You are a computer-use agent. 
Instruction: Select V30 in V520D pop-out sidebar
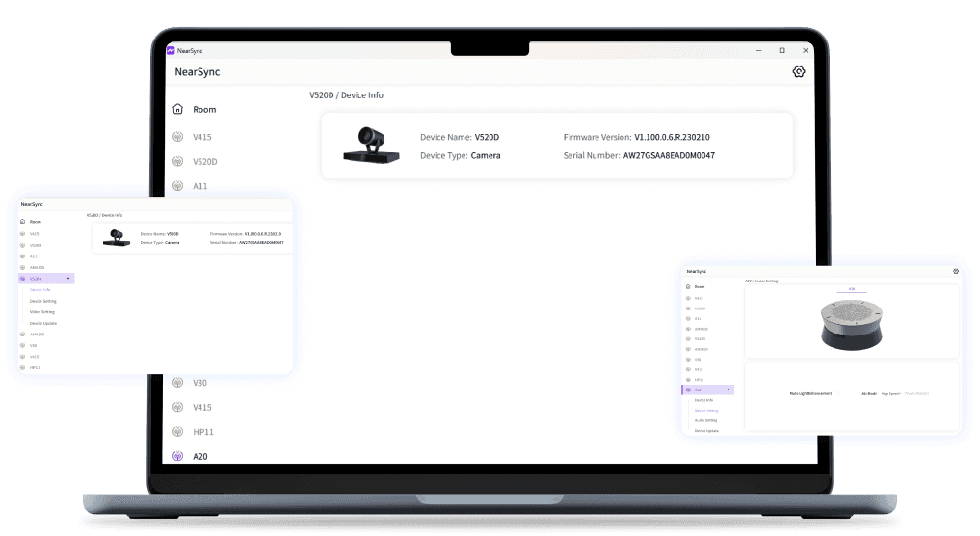pyautogui.click(x=33, y=345)
